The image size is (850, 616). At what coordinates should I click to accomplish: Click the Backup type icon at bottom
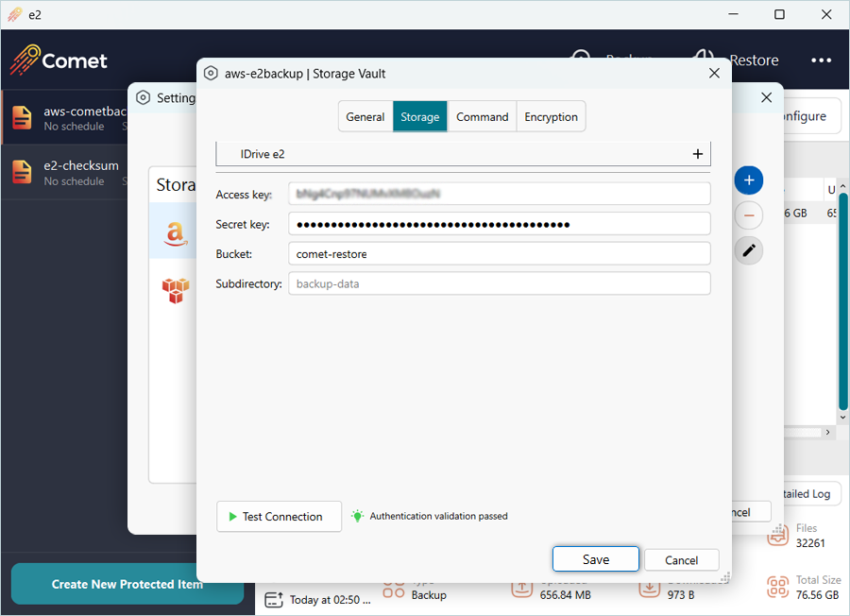click(394, 590)
